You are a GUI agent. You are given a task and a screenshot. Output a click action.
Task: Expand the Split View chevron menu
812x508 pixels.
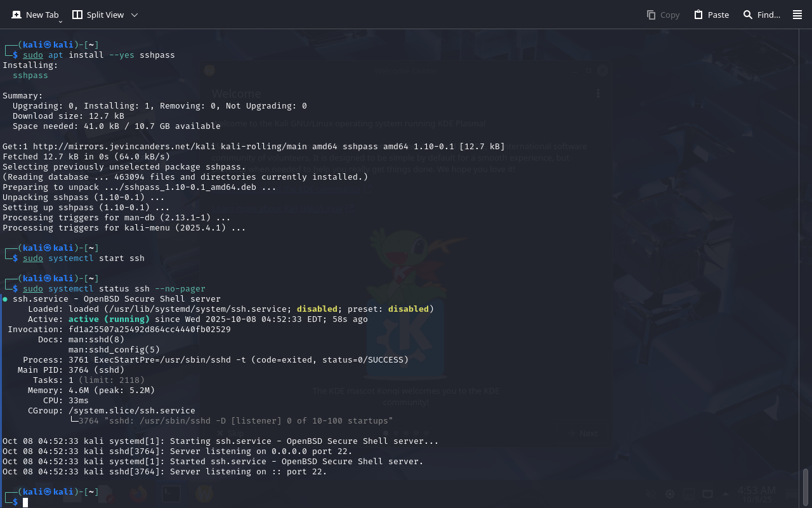[x=134, y=15]
